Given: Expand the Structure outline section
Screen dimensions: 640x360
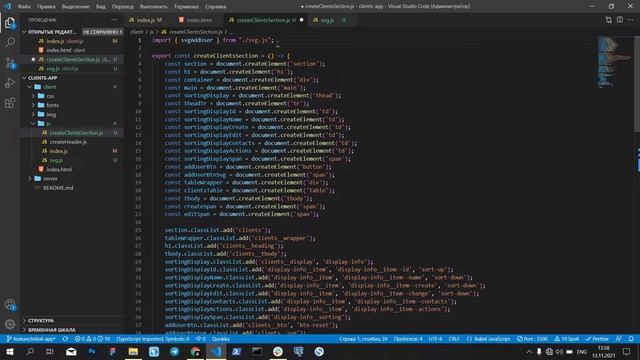Looking at the screenshot, I should 24,320.
